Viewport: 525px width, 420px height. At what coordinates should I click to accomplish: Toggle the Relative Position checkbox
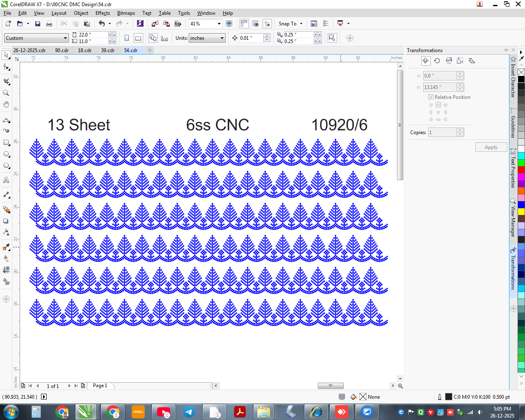pos(431,97)
